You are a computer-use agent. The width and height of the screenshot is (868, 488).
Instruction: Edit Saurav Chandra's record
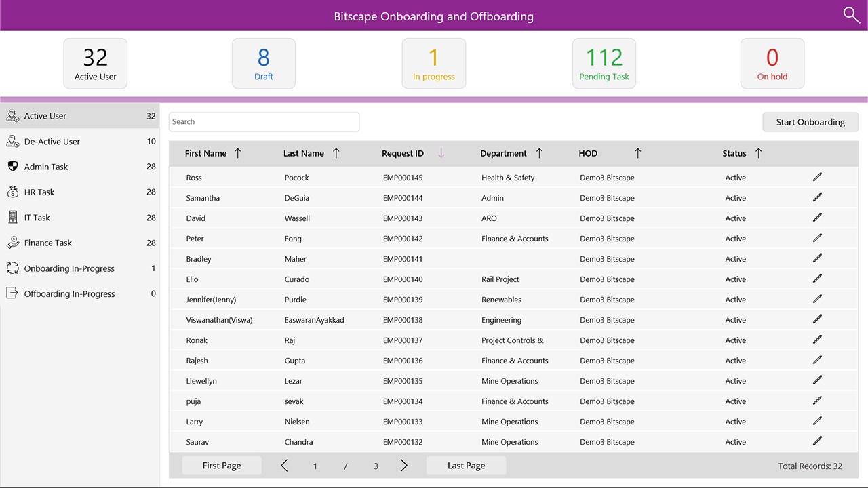click(x=817, y=441)
